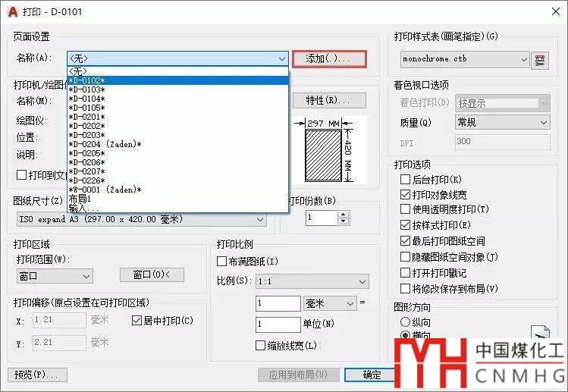
Task: Click the 窗口(O)< button
Action: click(x=152, y=274)
